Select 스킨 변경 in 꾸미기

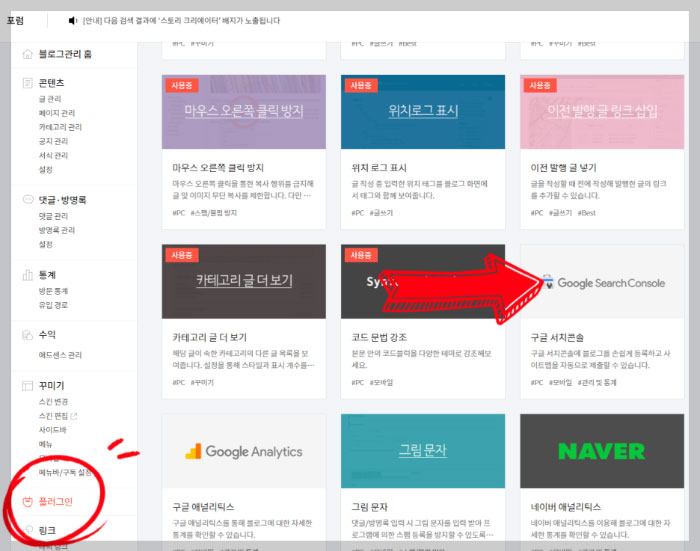[x=53, y=402]
